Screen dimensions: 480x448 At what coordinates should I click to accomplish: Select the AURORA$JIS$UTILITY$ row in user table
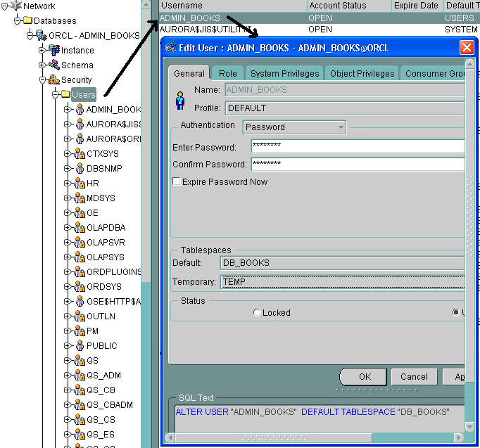[x=320, y=30]
